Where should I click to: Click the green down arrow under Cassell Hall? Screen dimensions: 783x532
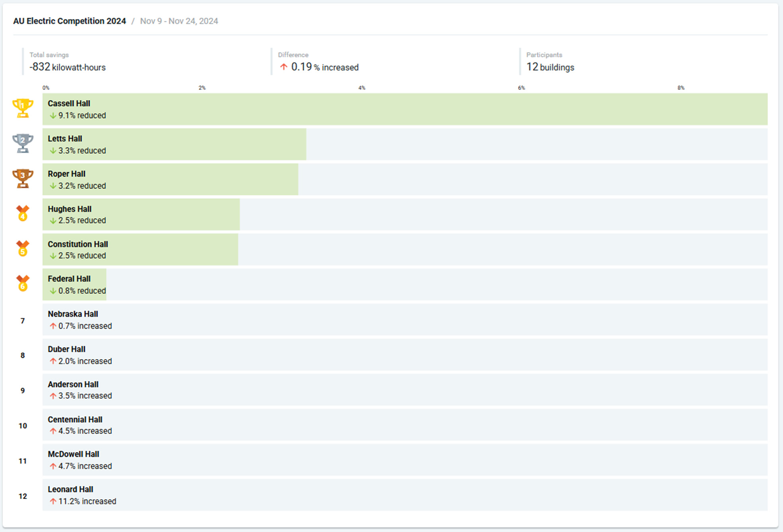click(52, 116)
